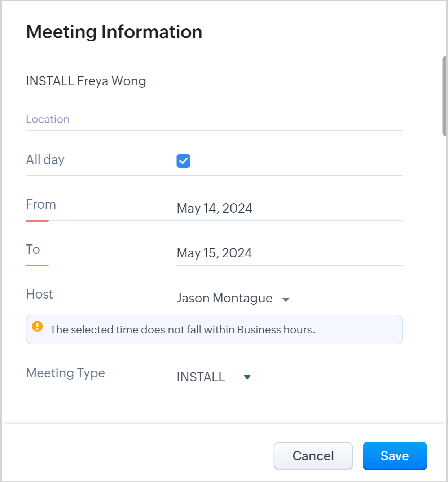Select the Jason Montague host value
Screen dimensions: 448x482
(224, 299)
